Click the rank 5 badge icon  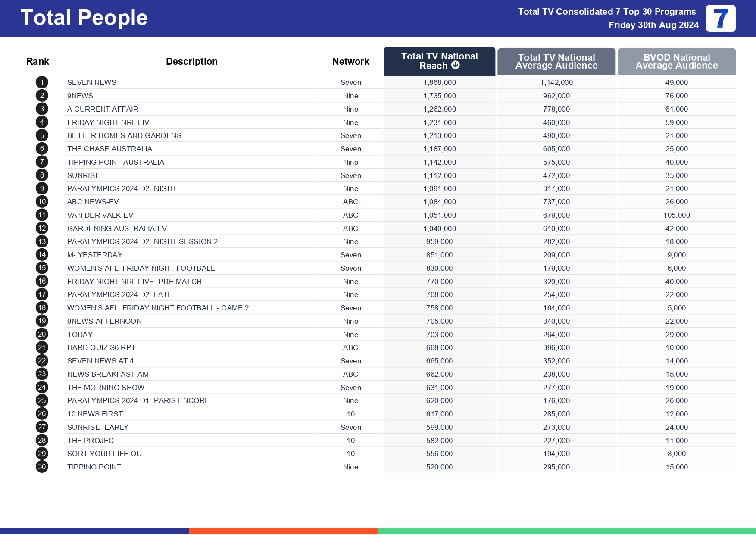(41, 135)
